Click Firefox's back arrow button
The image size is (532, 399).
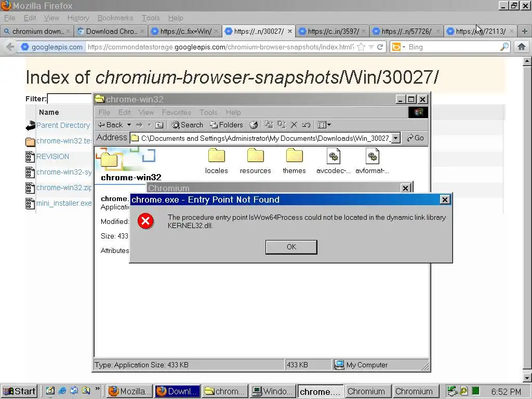pos(10,47)
